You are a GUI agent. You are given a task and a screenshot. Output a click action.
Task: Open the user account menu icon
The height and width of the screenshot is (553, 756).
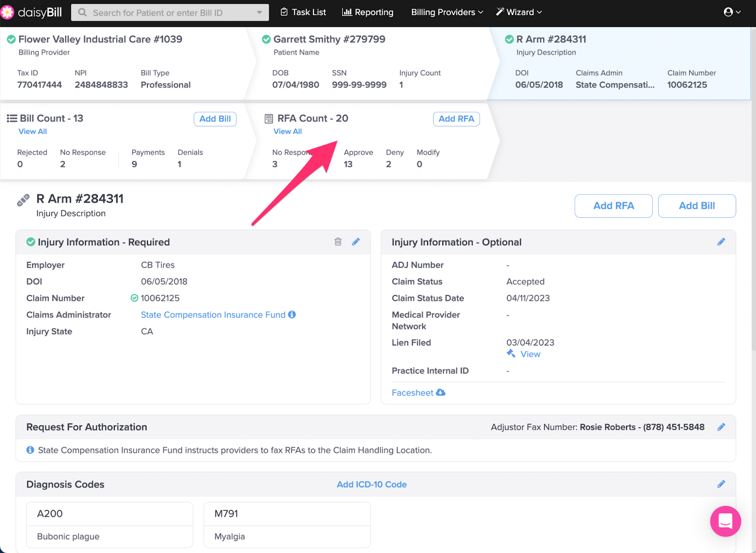click(x=728, y=12)
